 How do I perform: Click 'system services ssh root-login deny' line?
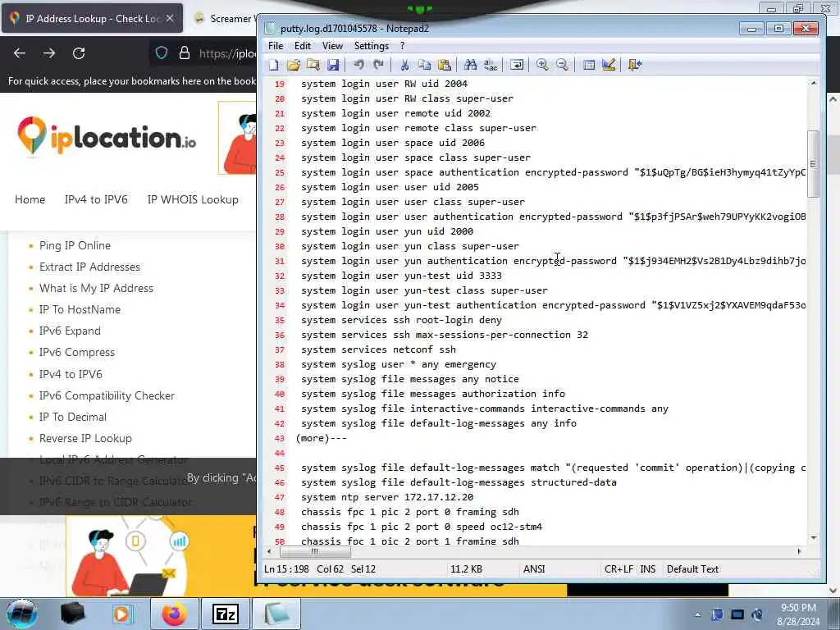401,321
